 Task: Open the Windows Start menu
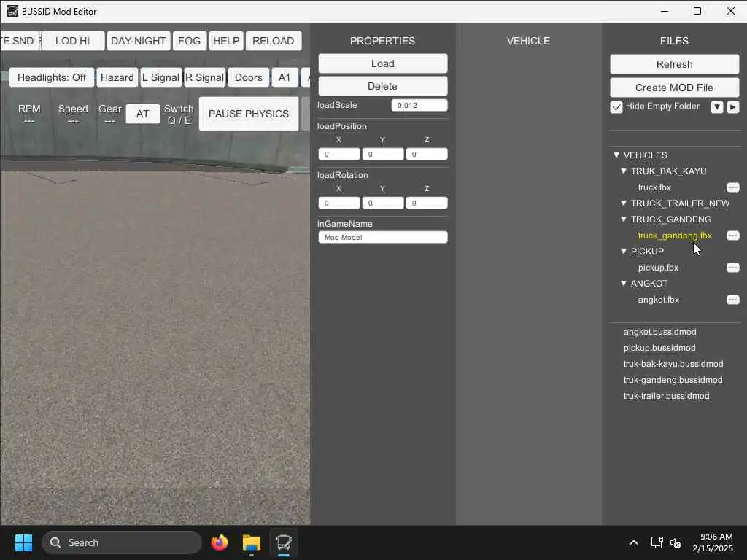23,542
